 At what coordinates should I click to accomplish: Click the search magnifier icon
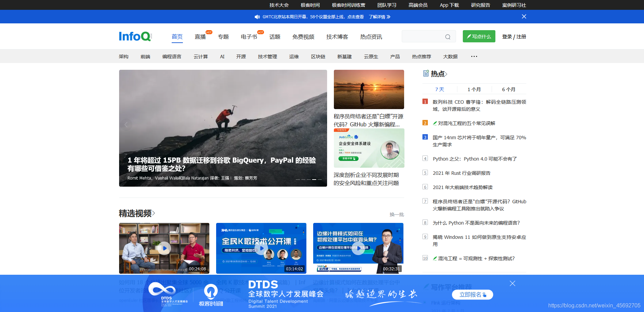tap(448, 37)
